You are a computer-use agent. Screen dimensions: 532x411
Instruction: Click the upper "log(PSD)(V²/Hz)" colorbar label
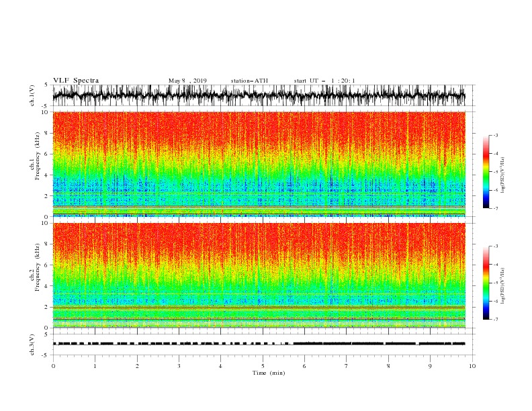(x=503, y=175)
